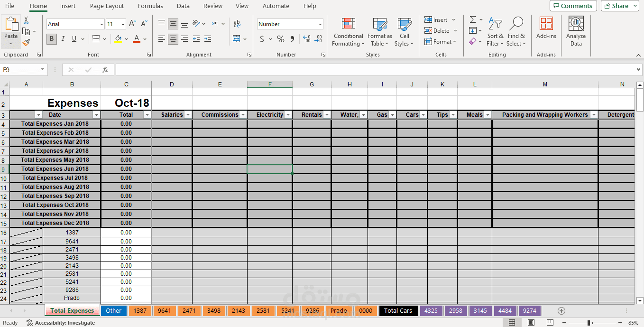
Task: Click the zoom slider handle
Action: click(589, 323)
